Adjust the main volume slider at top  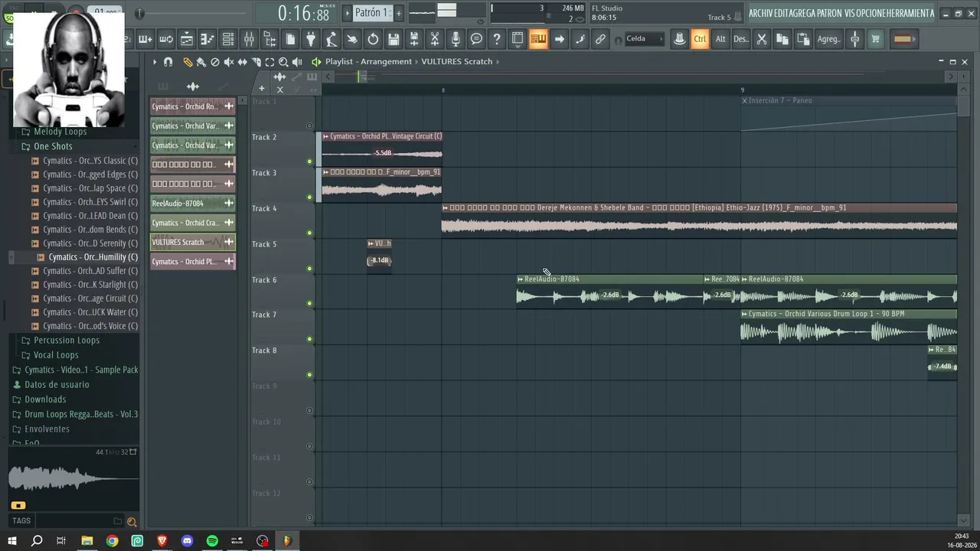pos(139,13)
